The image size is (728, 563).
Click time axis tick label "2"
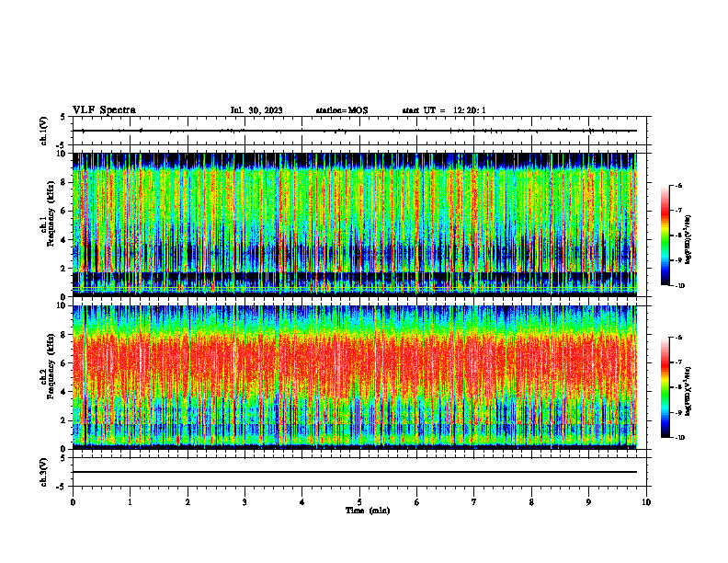pos(188,502)
